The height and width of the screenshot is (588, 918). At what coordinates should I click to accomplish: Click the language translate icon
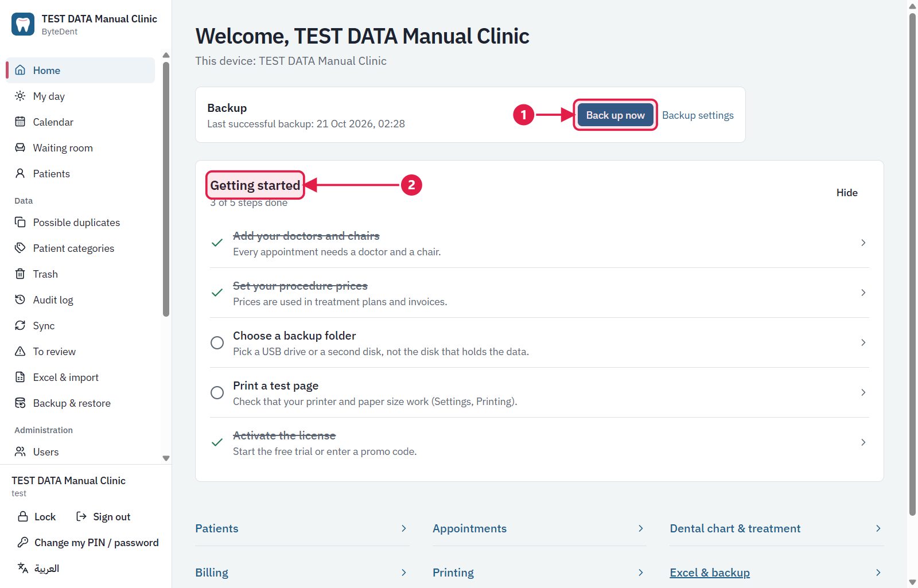[x=23, y=568]
